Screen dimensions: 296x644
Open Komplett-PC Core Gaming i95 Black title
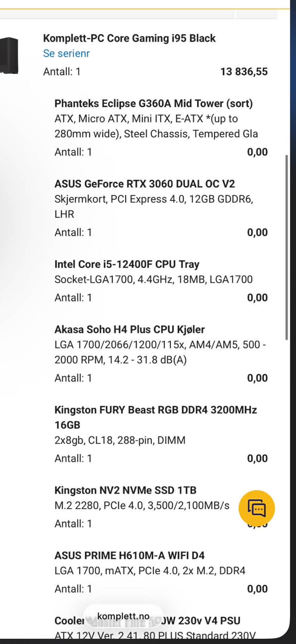coord(129,38)
